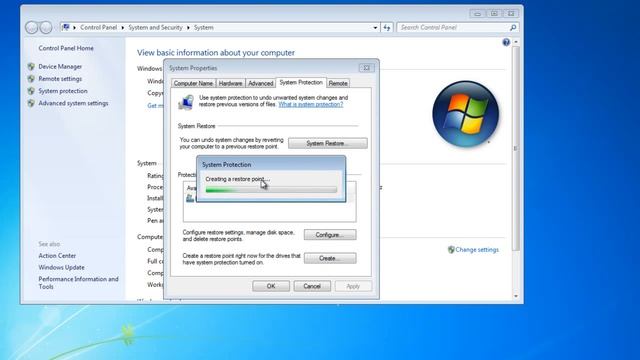The image size is (640, 360).
Task: Switch to the Remote tab
Action: coord(338,83)
